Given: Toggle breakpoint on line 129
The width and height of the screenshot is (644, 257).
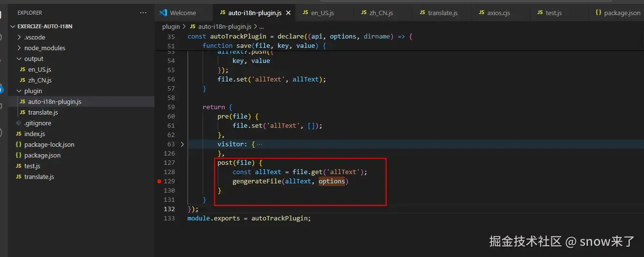Looking at the screenshot, I should click(x=159, y=181).
